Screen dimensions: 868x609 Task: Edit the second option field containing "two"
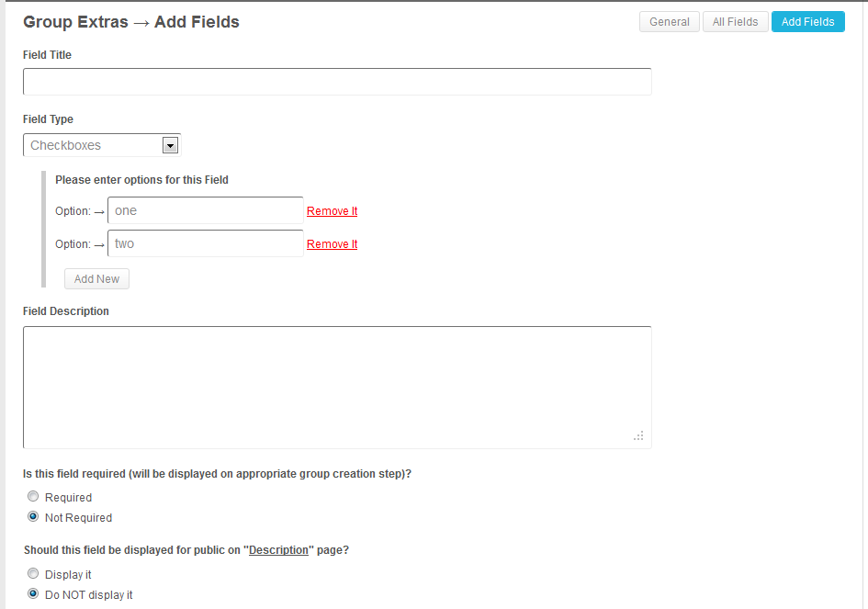click(205, 243)
